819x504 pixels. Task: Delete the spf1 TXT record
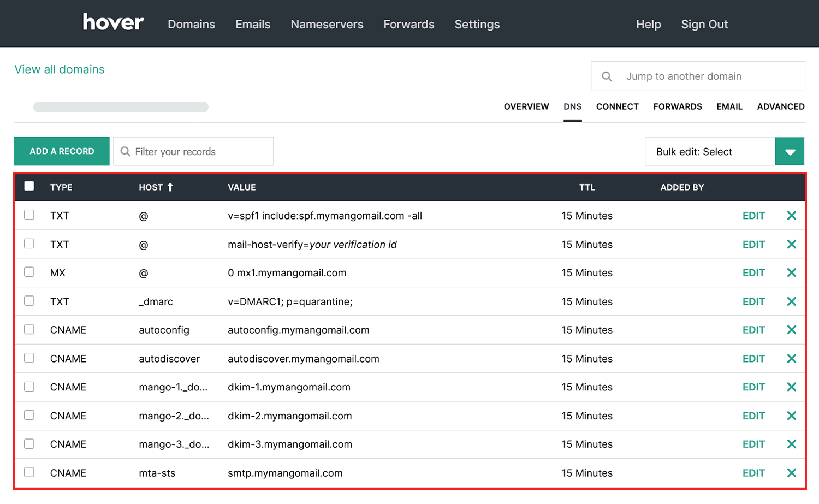pos(791,216)
